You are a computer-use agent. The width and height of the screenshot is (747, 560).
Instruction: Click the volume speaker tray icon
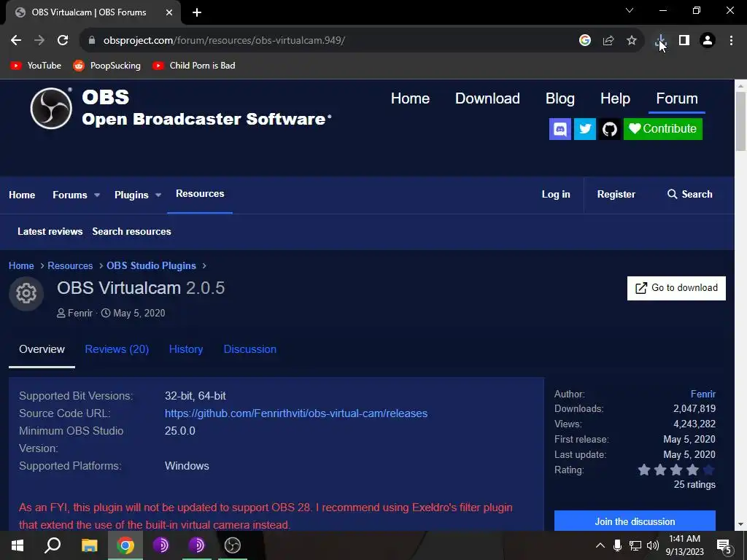coord(653,545)
